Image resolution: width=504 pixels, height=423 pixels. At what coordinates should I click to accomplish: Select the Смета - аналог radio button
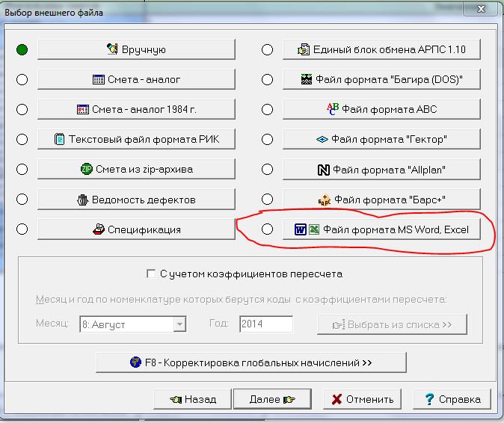click(x=22, y=80)
